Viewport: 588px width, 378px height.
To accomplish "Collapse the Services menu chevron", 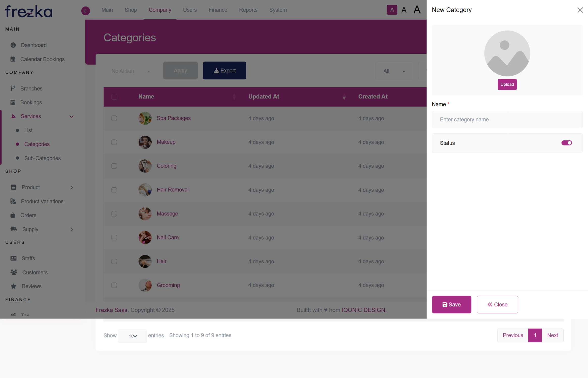I will (x=71, y=117).
